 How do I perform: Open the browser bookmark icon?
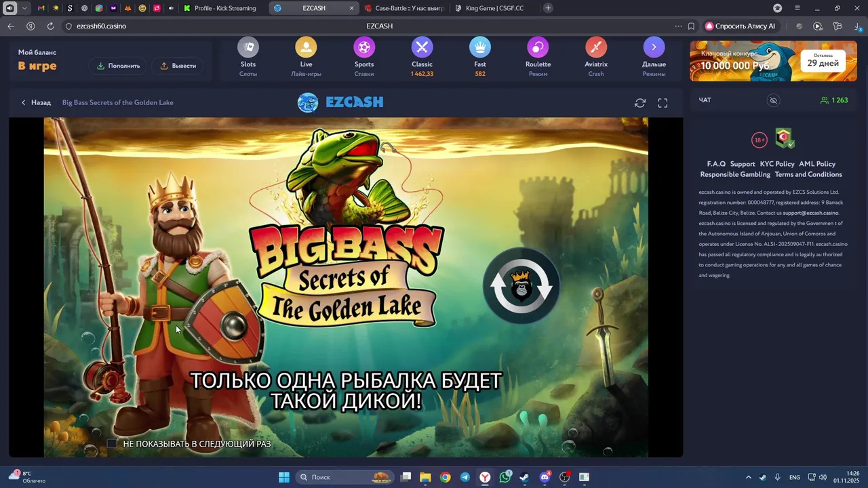coord(691,26)
